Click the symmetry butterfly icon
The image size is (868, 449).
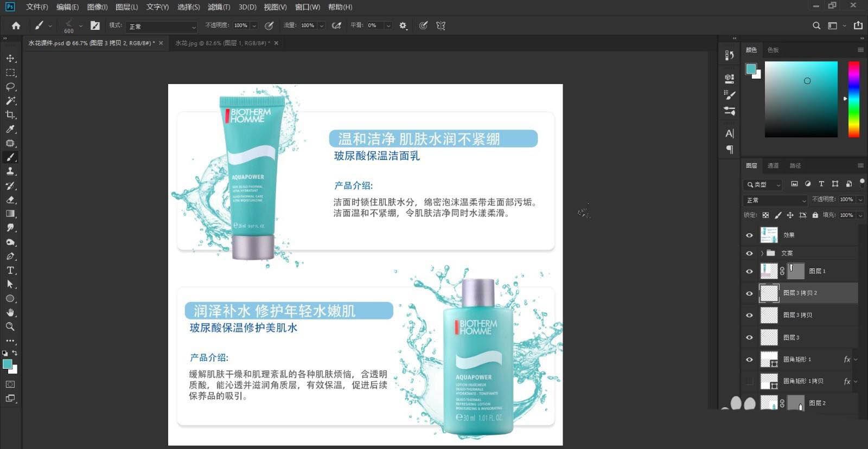tap(441, 25)
